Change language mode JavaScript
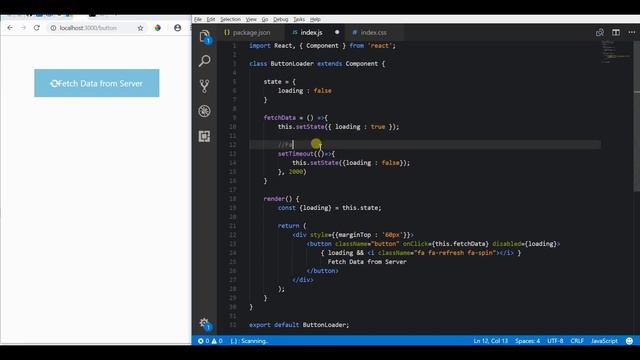 pos(604,341)
